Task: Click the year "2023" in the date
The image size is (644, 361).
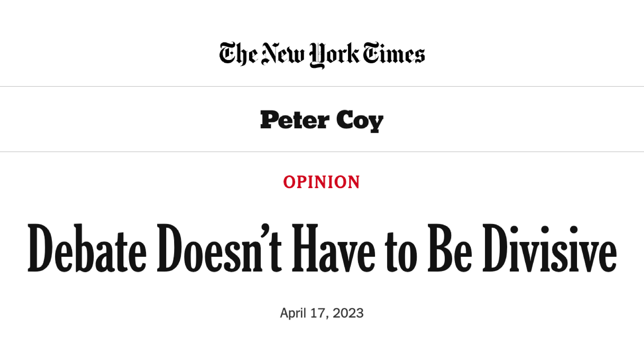Action: pos(348,313)
